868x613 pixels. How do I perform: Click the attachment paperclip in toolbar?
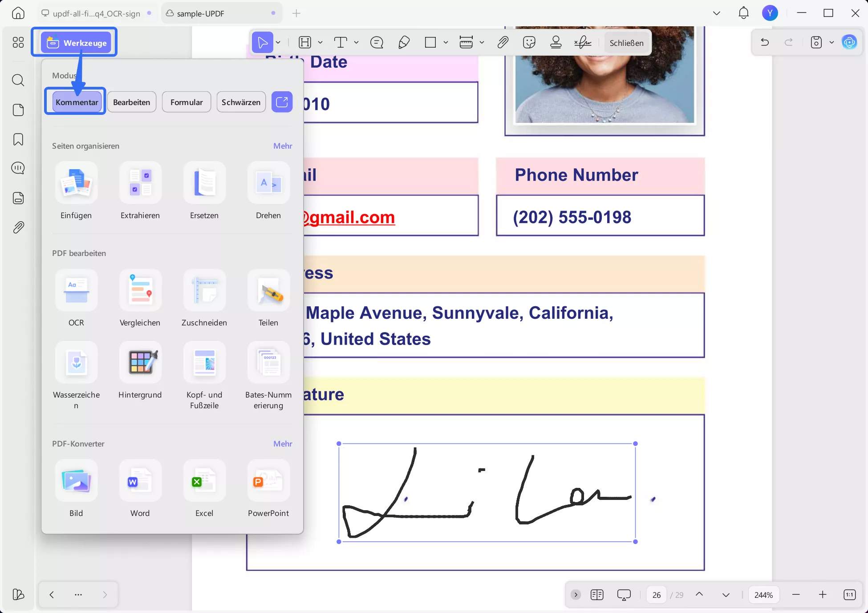pos(503,42)
